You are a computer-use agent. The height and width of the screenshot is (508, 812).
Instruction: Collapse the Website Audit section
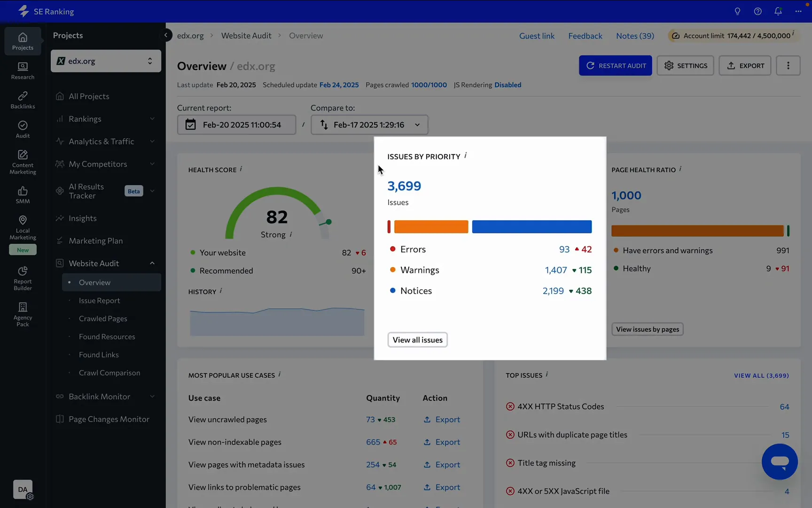(152, 263)
